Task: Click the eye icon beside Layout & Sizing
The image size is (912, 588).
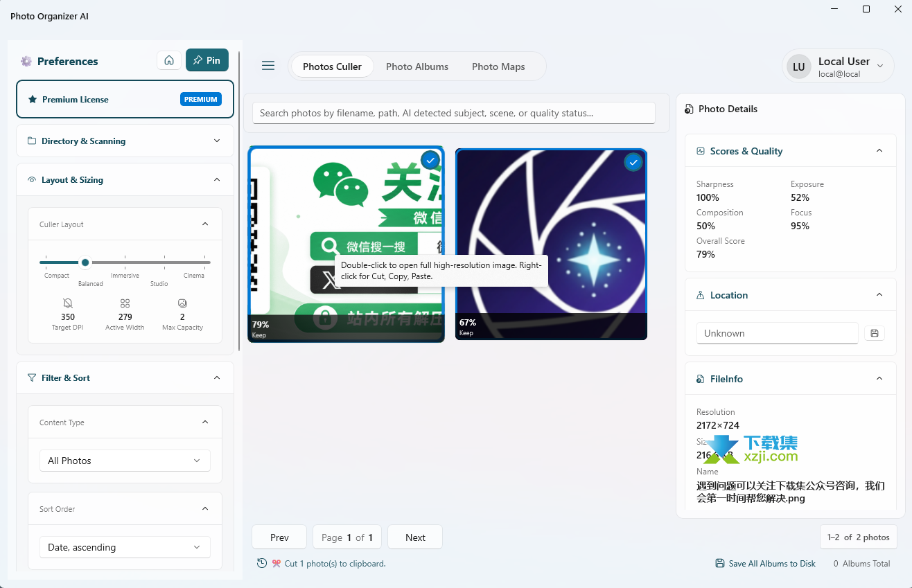Action: 32,180
